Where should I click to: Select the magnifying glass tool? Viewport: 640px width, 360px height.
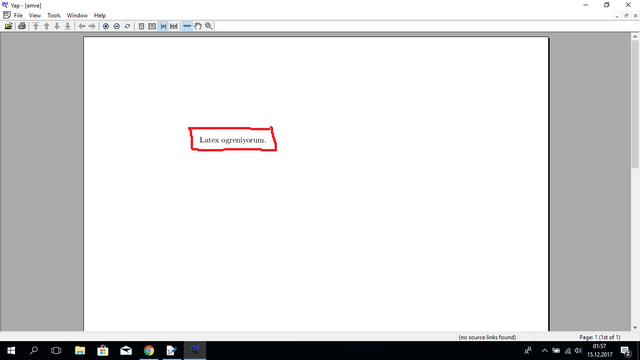[209, 26]
